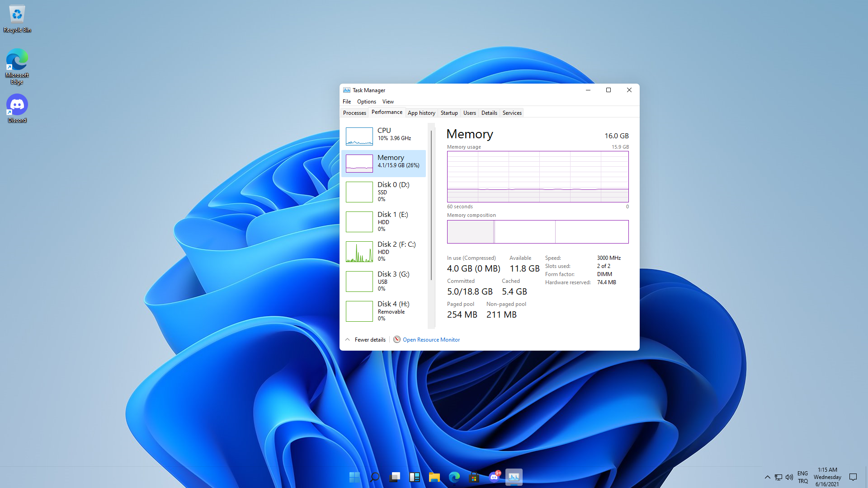The image size is (868, 488).
Task: Open Widgets panel on taskbar
Action: (x=415, y=477)
